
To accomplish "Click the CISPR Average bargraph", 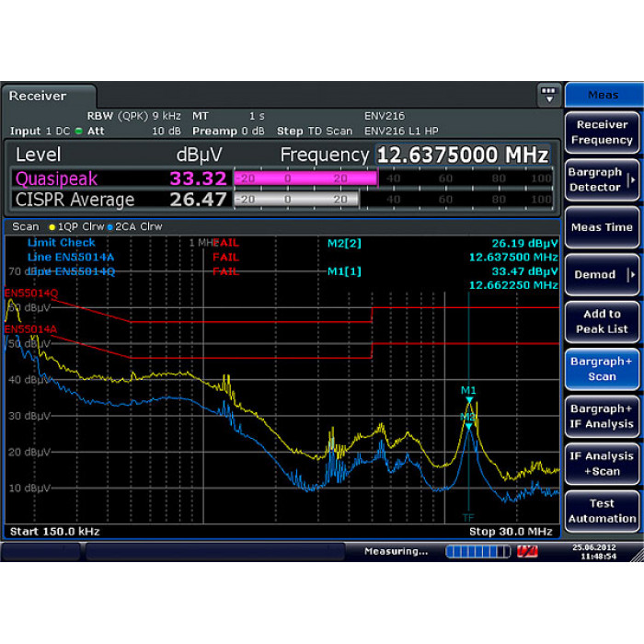I will pyautogui.click(x=296, y=200).
